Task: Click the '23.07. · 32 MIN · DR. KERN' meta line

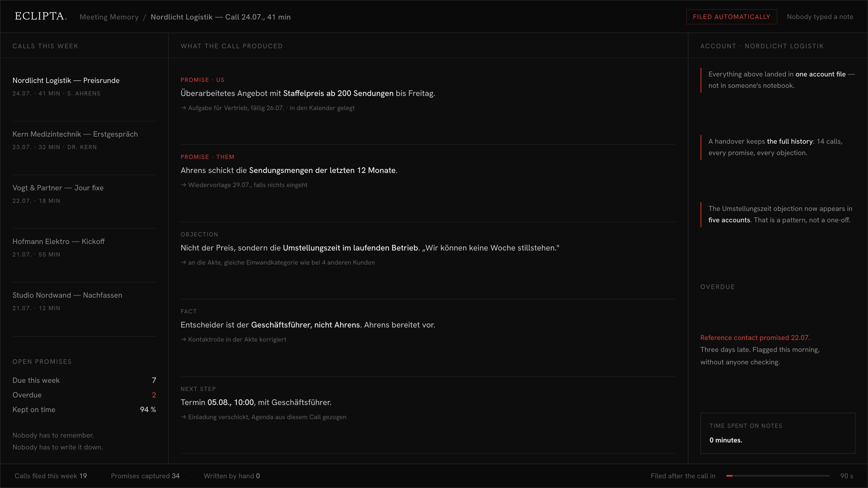Action: pos(55,147)
